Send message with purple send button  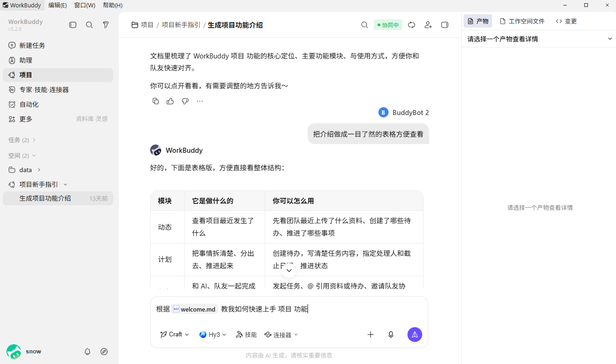(415, 335)
